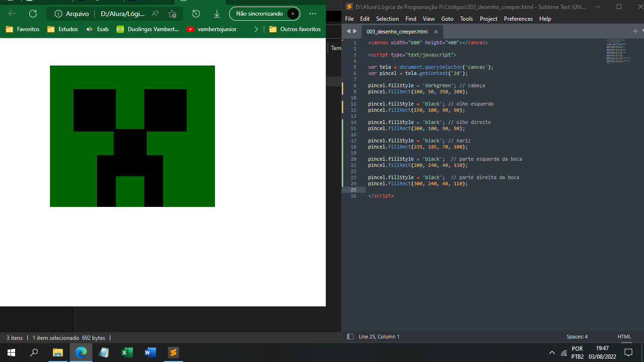The width and height of the screenshot is (644, 362).
Task: Click line number 1 in gutter
Action: click(x=355, y=42)
